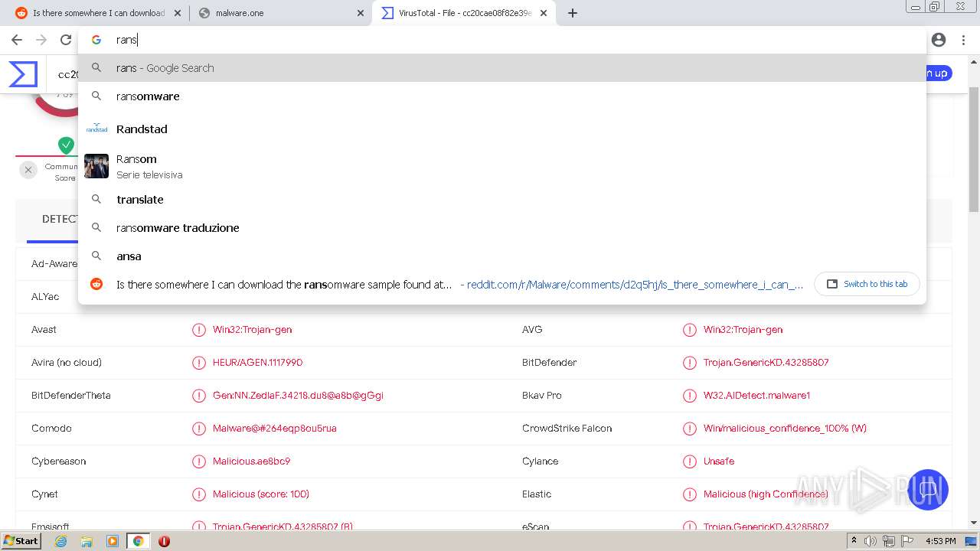Choose the 'ransomware' suggestion
This screenshot has width=980, height=551.
point(502,96)
